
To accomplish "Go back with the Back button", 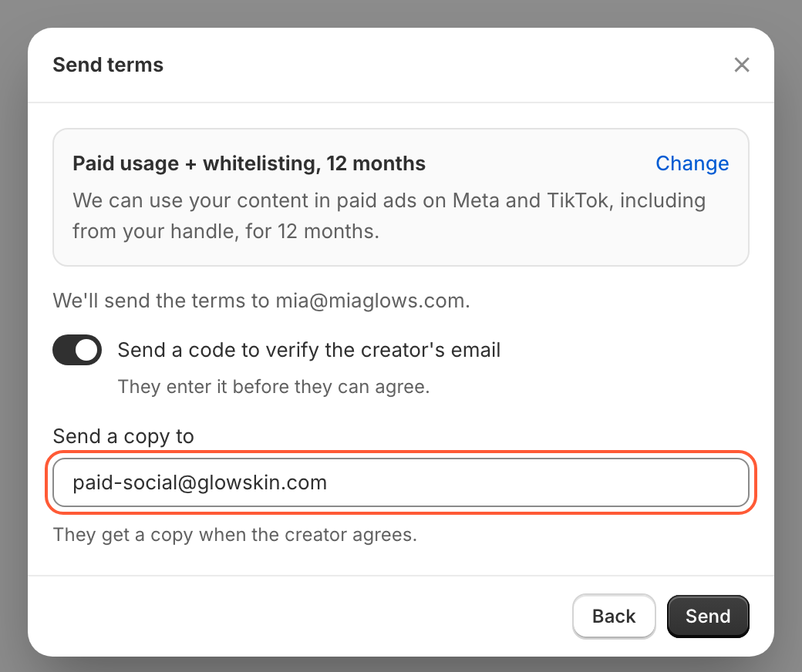I will [614, 617].
